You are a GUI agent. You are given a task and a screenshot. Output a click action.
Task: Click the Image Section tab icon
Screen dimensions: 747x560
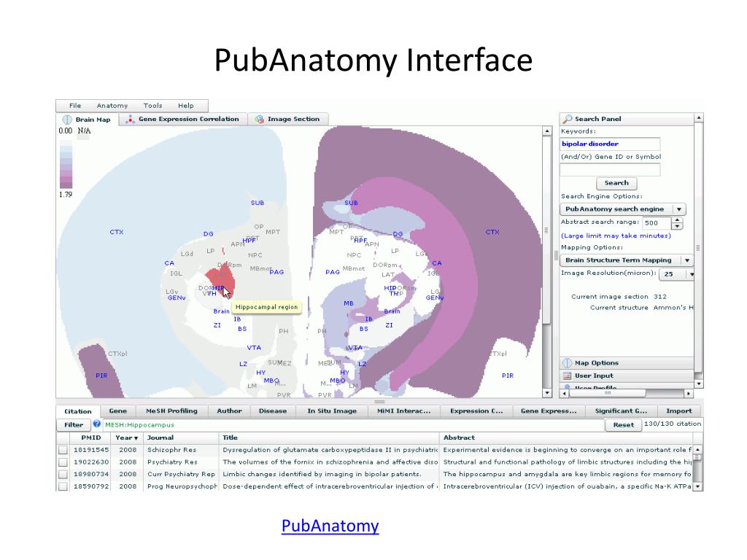[259, 119]
